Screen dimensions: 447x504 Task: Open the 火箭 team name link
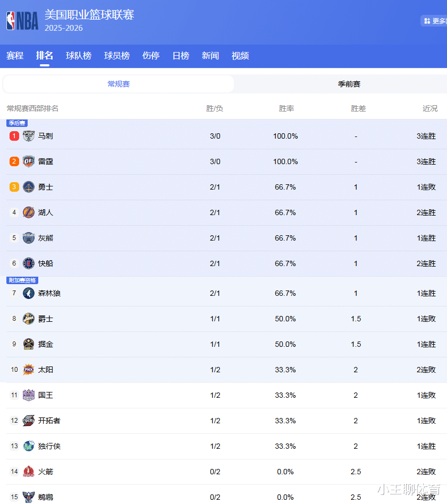[45, 472]
